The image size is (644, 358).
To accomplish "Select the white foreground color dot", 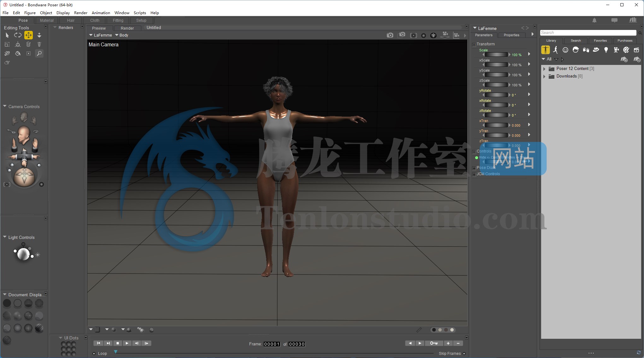I will (x=452, y=330).
